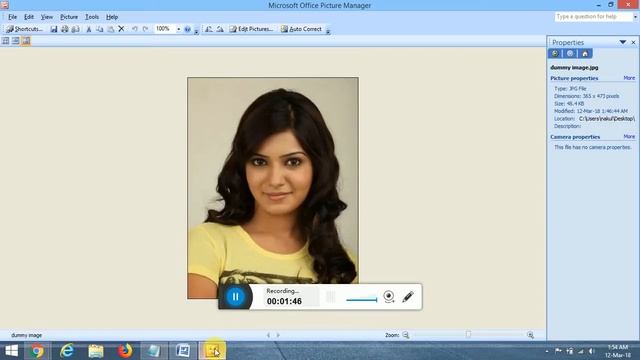Screen dimensions: 640x360
Task: Click the Delete X icon
Action: click(x=121, y=29)
